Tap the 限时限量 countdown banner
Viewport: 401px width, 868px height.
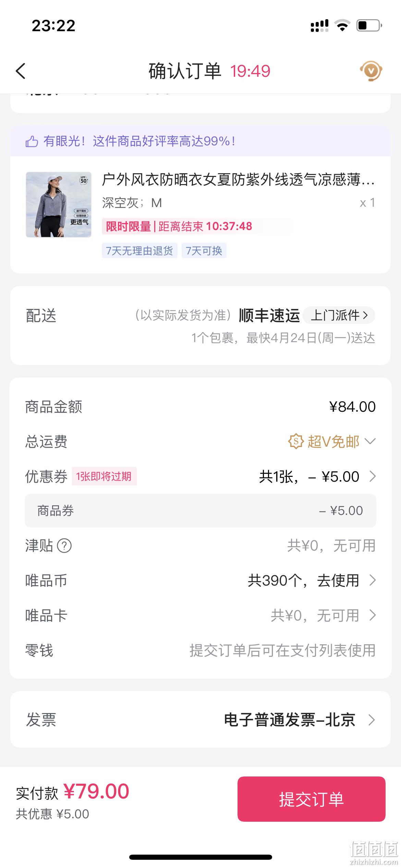[179, 226]
